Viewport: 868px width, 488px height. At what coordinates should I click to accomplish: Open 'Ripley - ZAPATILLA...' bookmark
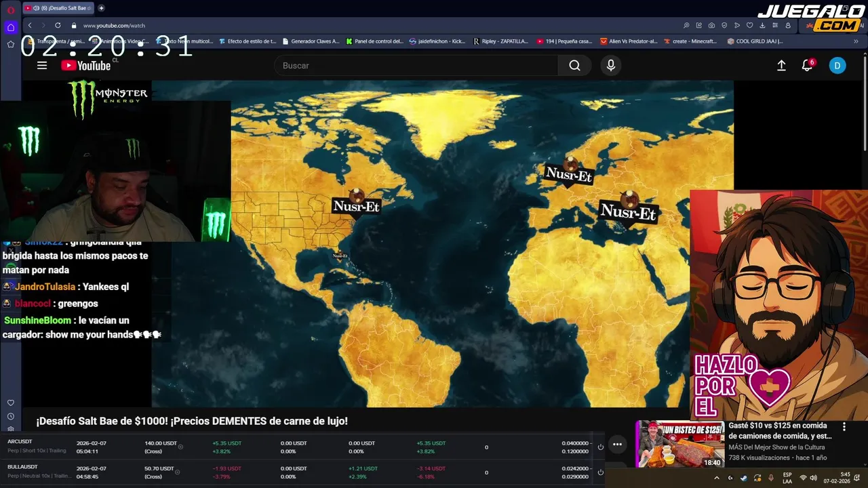(500, 41)
